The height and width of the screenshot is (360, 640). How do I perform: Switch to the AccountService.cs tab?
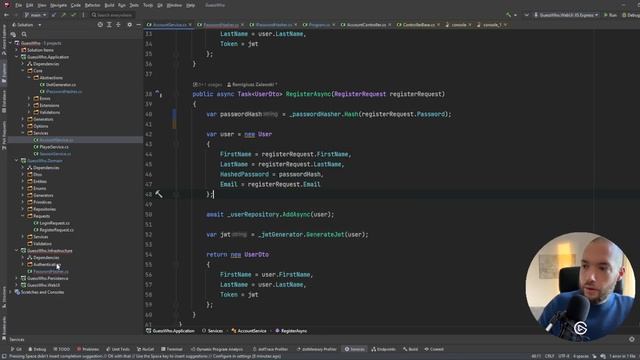(x=169, y=25)
